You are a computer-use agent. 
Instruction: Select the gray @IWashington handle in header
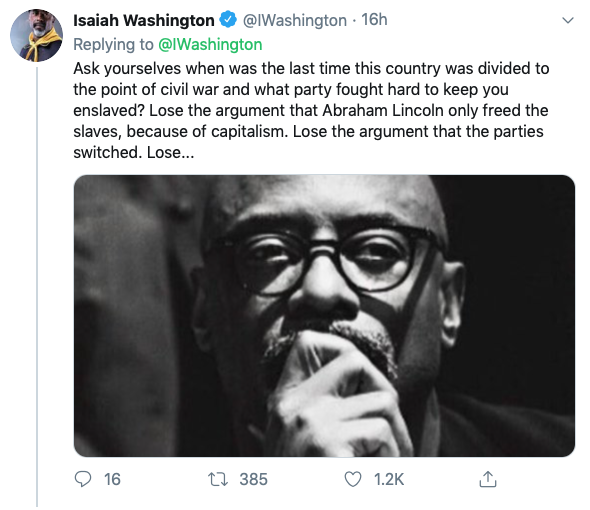tap(295, 20)
